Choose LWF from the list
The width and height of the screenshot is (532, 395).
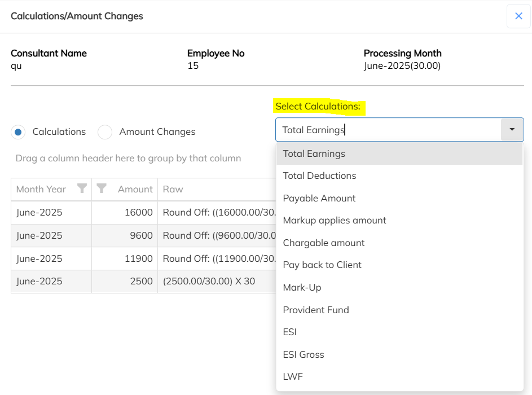point(399,377)
